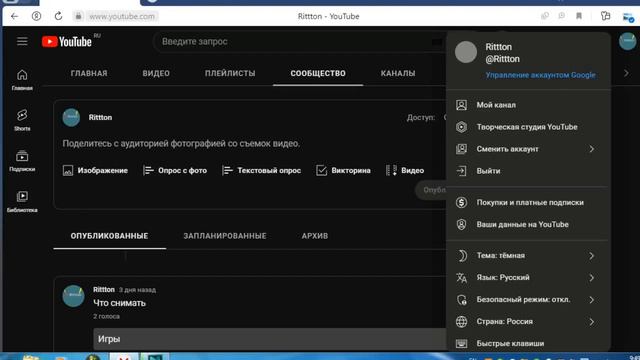Expand Тема: тёмная submenu
The height and width of the screenshot is (360, 640).
click(x=528, y=256)
